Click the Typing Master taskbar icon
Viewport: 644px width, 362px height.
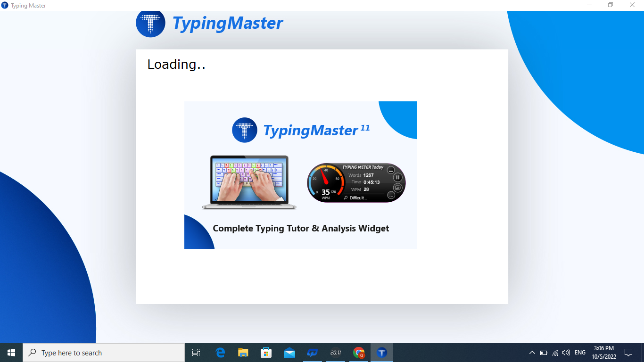382,353
